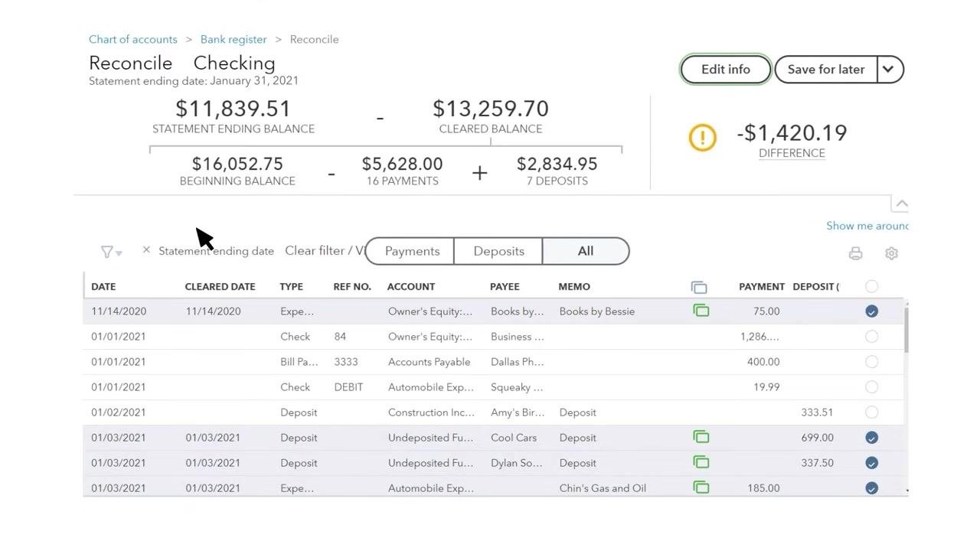This screenshot has width=980, height=551.
Task: Sort by the TYPE column header
Action: (292, 286)
